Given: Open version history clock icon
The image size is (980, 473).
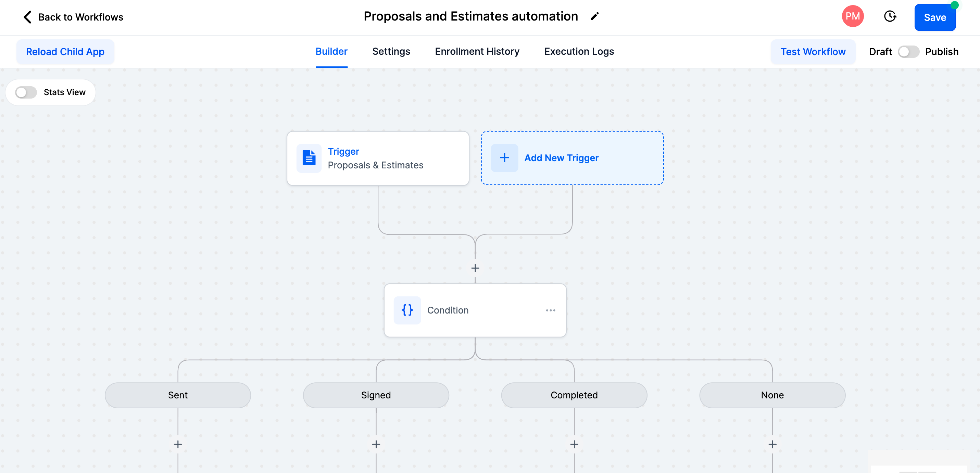Looking at the screenshot, I should (890, 16).
